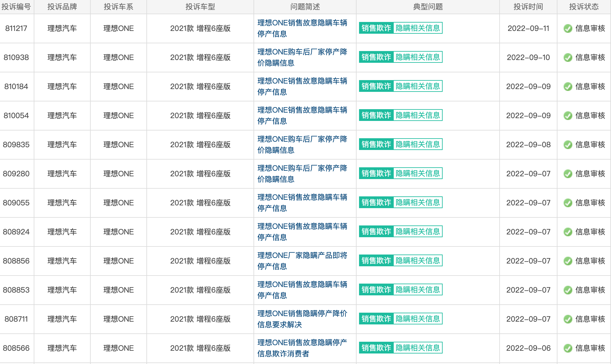Viewport: 611px width, 364px height.
Task: Select the green check icon in row 809835
Action: tap(568, 145)
